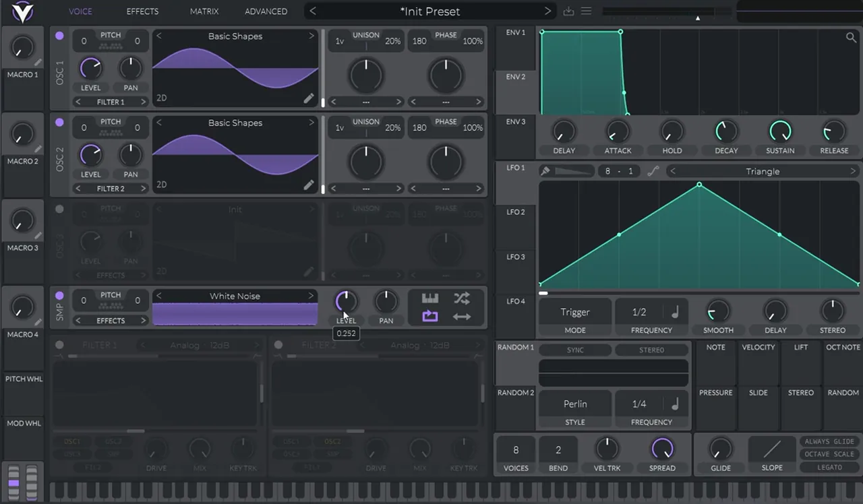Enable Filter 2 power toggle
863x504 pixels.
click(278, 345)
